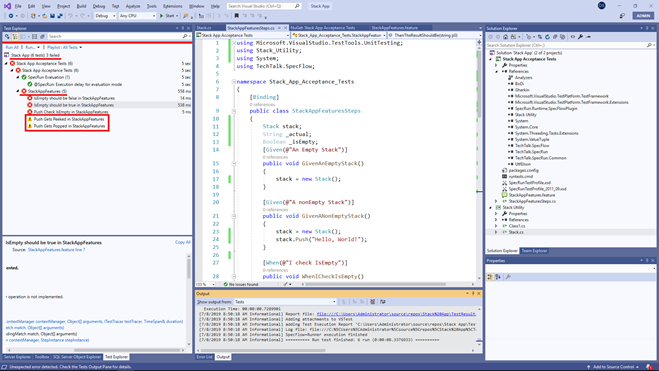
Task: Click Add to Source Control in status bar
Action: [x=613, y=367]
